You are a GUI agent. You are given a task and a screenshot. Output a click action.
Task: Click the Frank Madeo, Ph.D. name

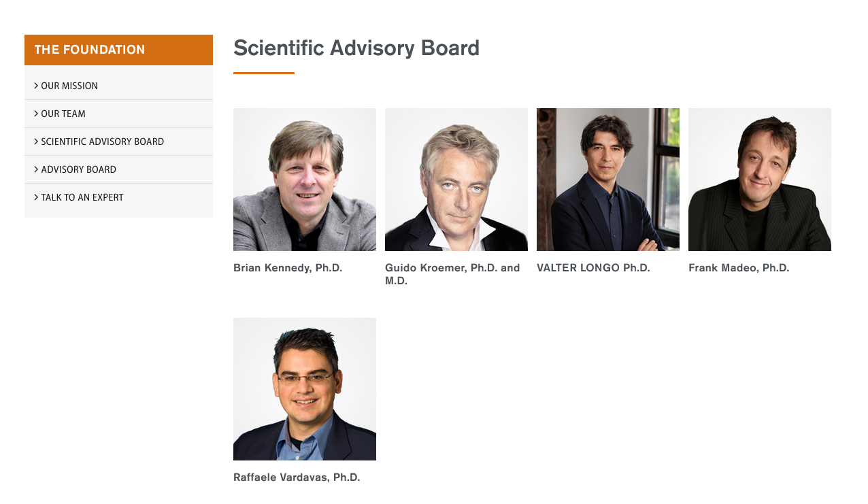739,268
